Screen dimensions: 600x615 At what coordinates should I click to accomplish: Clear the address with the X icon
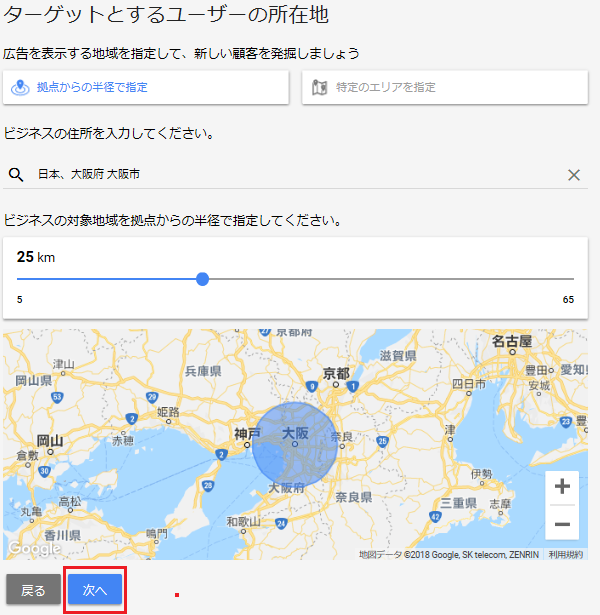click(x=574, y=175)
